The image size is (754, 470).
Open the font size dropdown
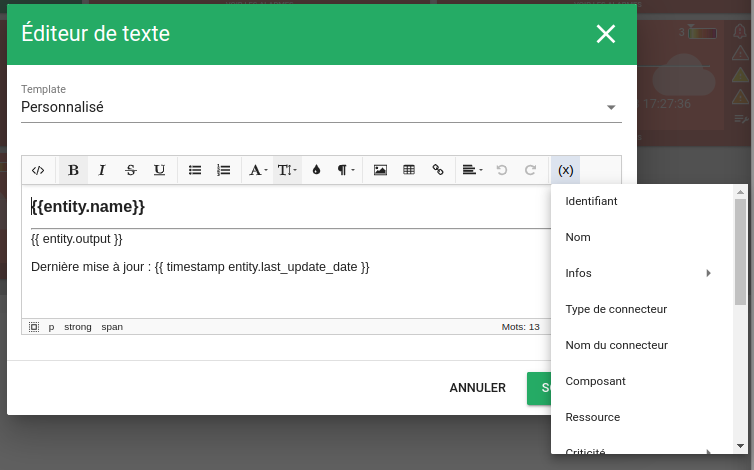point(287,170)
